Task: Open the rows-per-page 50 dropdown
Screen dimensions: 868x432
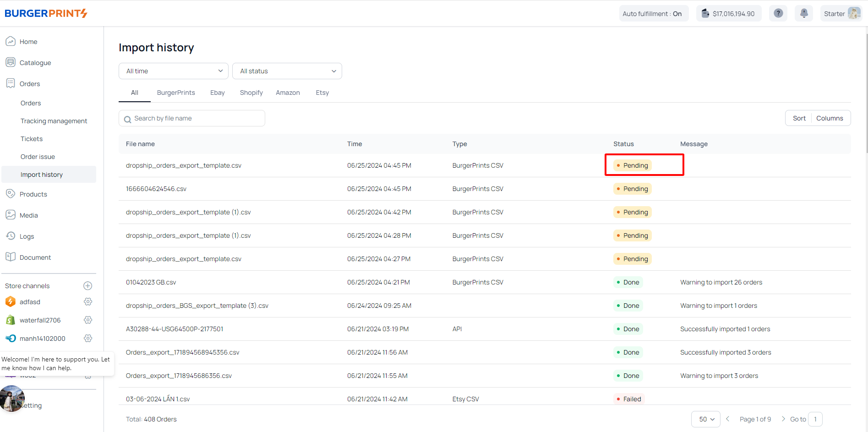Action: pyautogui.click(x=706, y=419)
